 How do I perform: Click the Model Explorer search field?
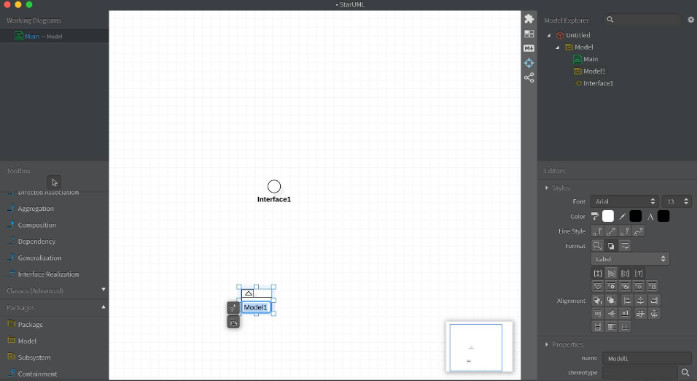(643, 20)
